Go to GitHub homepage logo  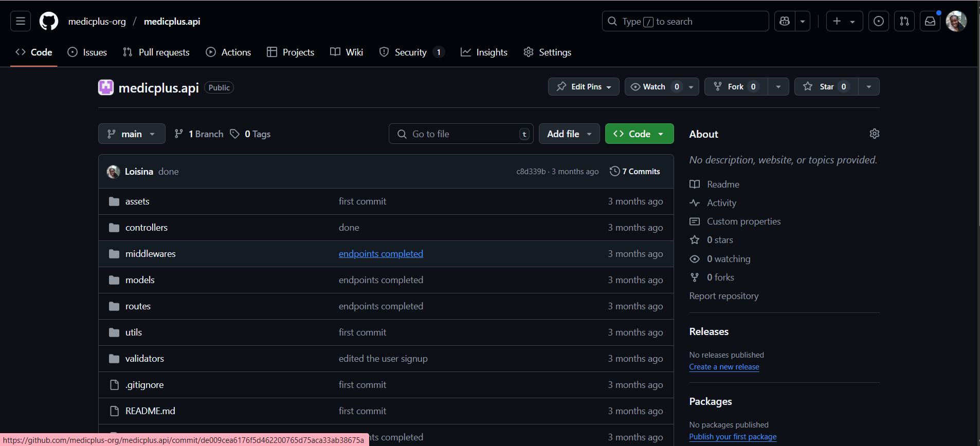click(x=49, y=21)
